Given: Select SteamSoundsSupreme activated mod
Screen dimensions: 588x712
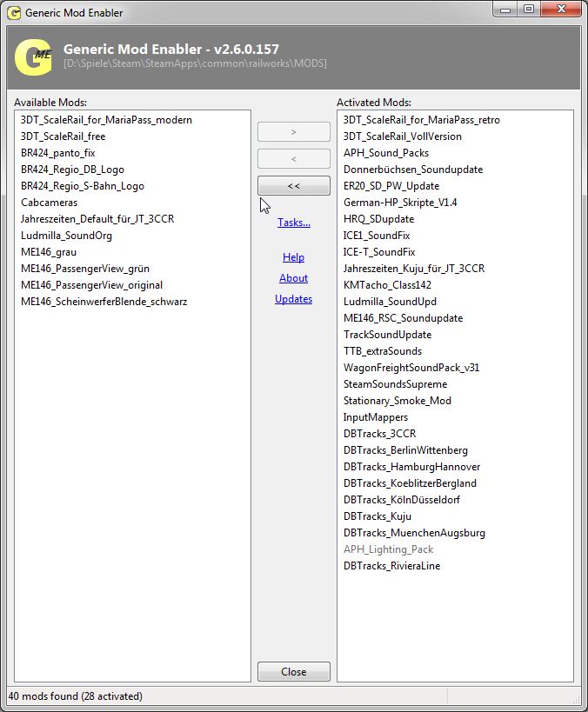Looking at the screenshot, I should [395, 384].
